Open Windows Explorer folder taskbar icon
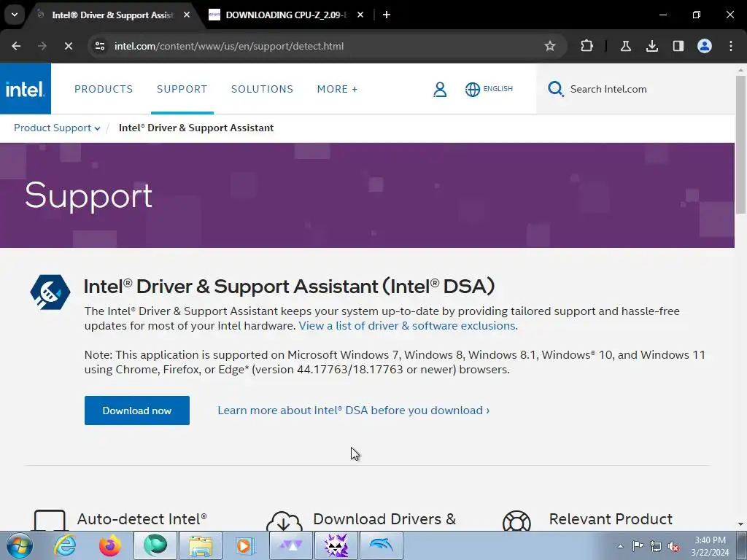Viewport: 747px width, 560px height. 201,545
